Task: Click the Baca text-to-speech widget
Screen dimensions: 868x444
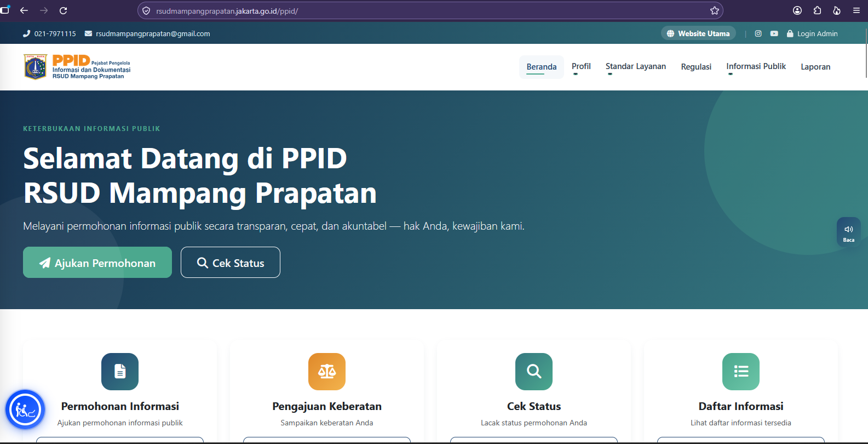Action: [848, 232]
